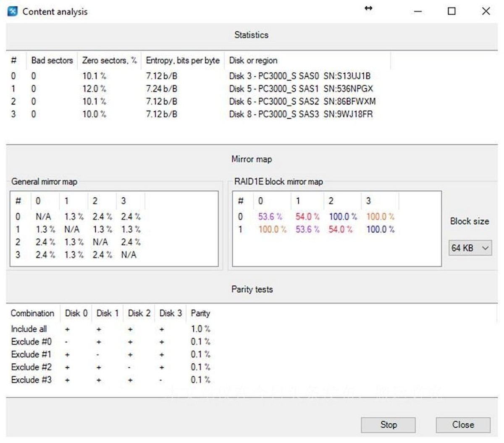Click the Parity tests section label
The width and height of the screenshot is (504, 443).
click(x=252, y=289)
